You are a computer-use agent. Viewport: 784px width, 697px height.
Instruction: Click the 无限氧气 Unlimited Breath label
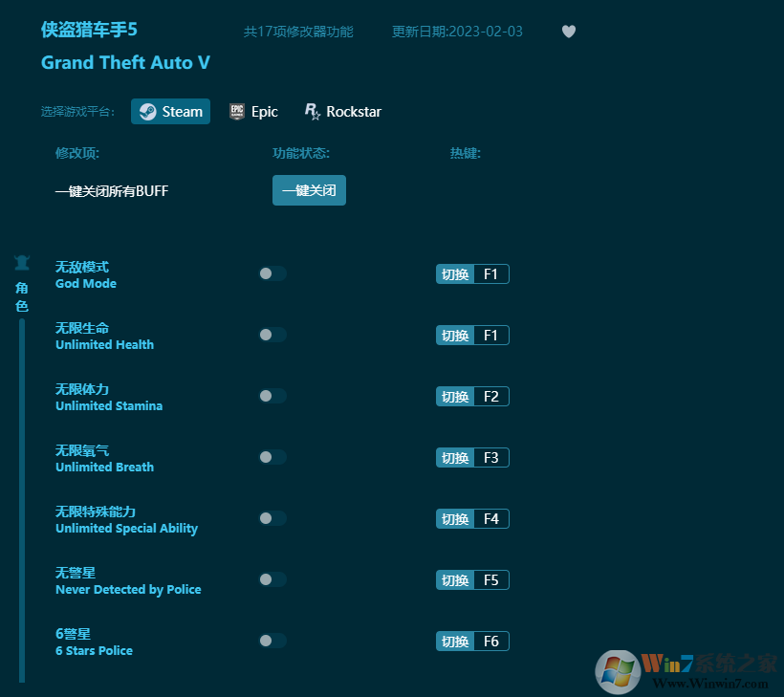tap(104, 459)
